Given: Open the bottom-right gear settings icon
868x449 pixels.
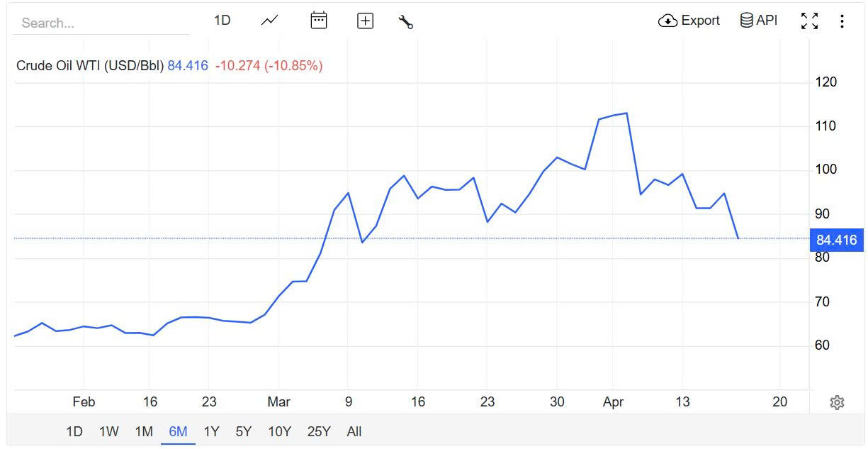Looking at the screenshot, I should click(837, 402).
